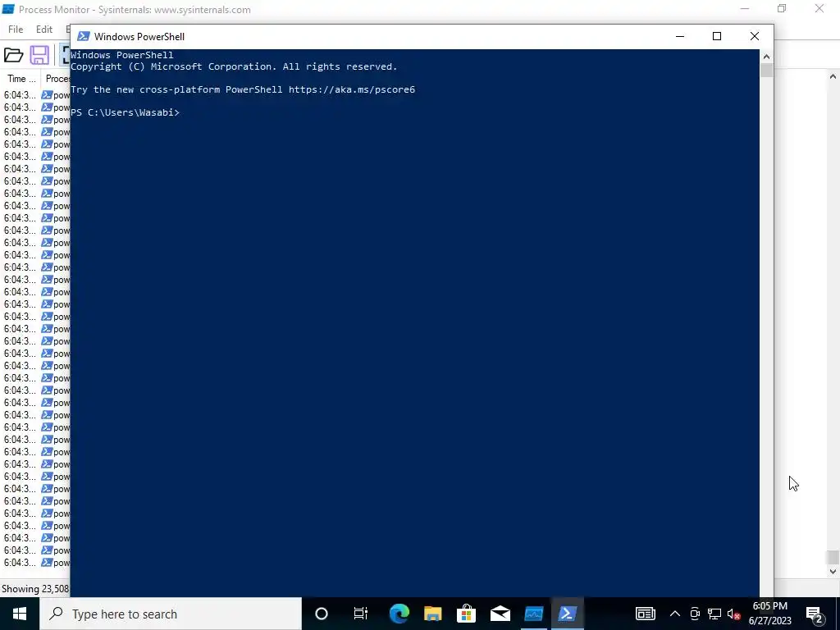
Task: Show hidden tray icons chevron
Action: point(675,614)
